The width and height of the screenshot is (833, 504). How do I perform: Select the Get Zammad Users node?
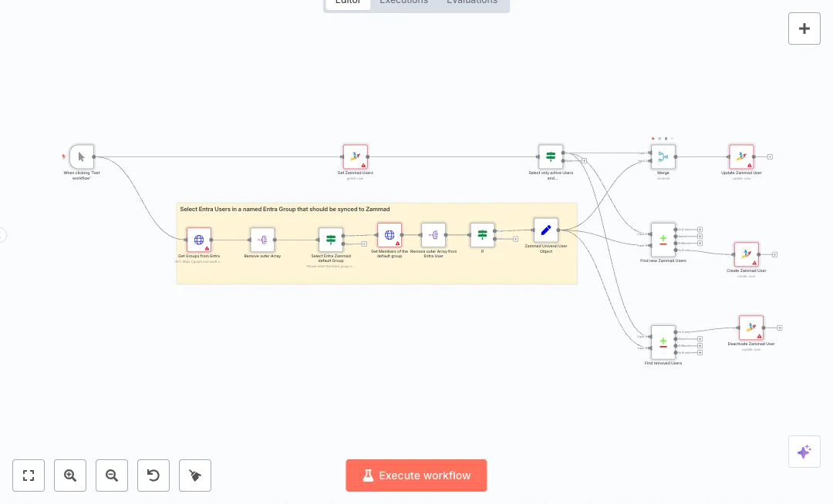pyautogui.click(x=356, y=156)
